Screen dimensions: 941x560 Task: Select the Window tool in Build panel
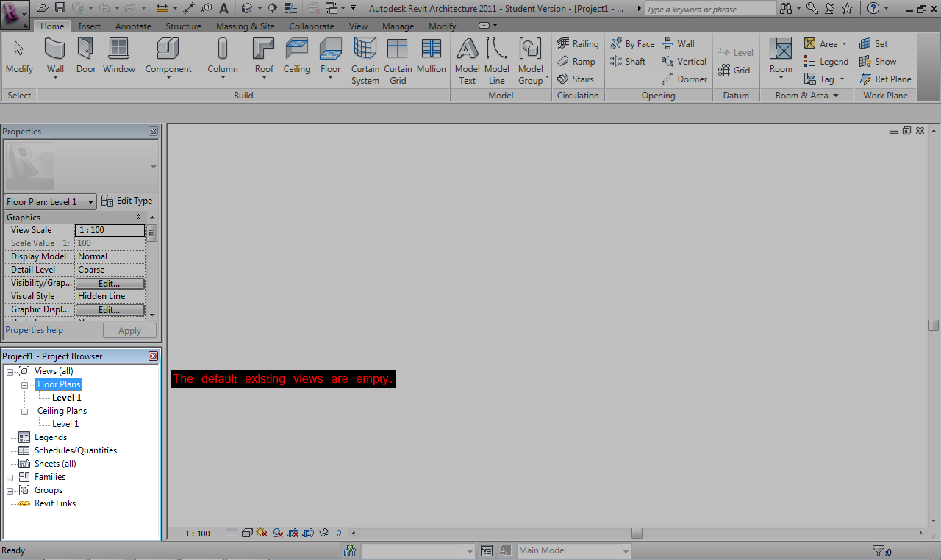point(119,56)
